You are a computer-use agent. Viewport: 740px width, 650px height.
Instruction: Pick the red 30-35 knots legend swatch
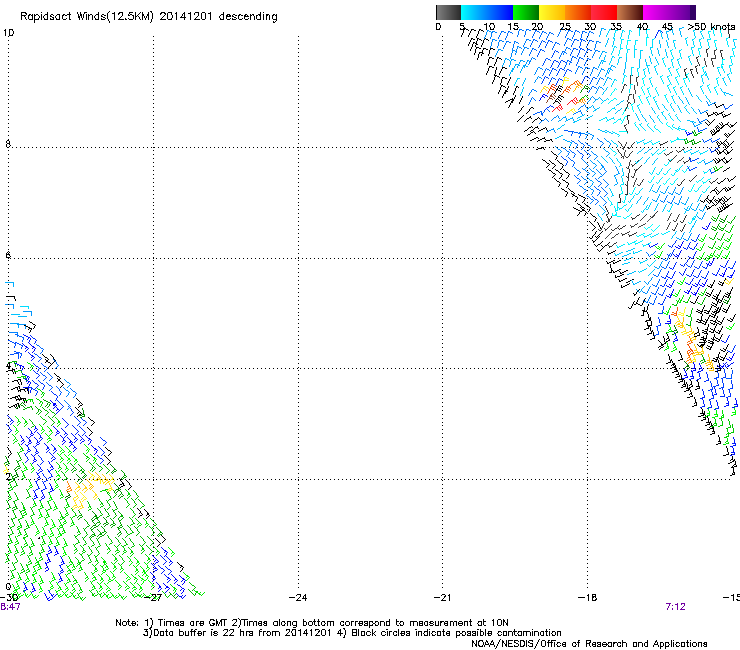(604, 12)
